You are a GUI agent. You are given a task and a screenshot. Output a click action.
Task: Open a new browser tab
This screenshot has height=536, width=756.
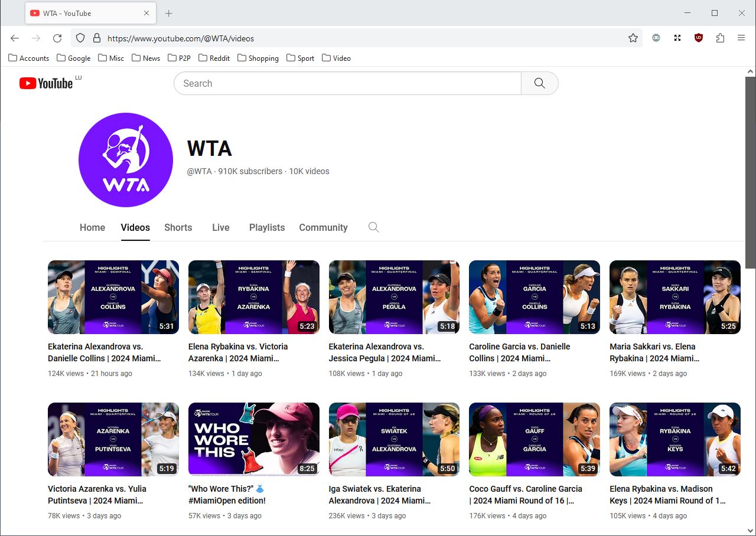click(x=169, y=13)
